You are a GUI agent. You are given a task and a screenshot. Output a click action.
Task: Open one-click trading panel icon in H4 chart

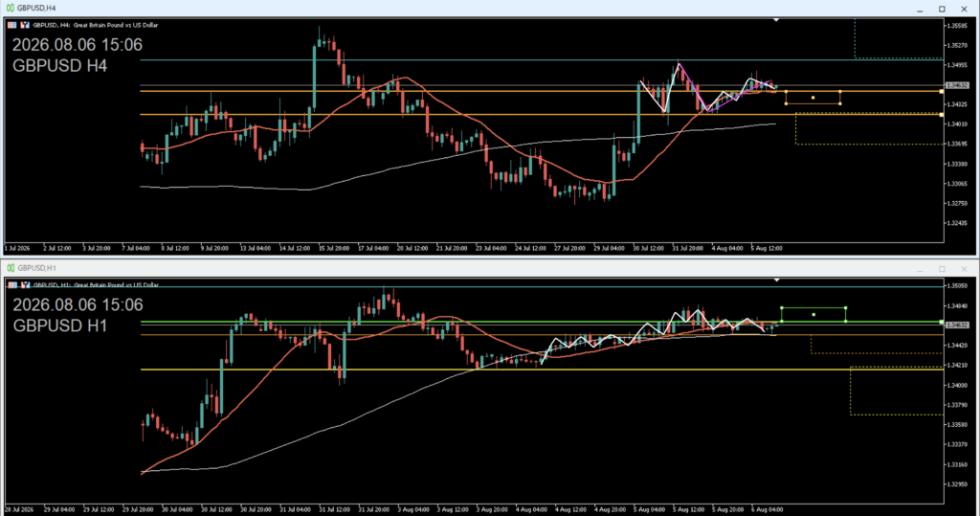(x=11, y=25)
